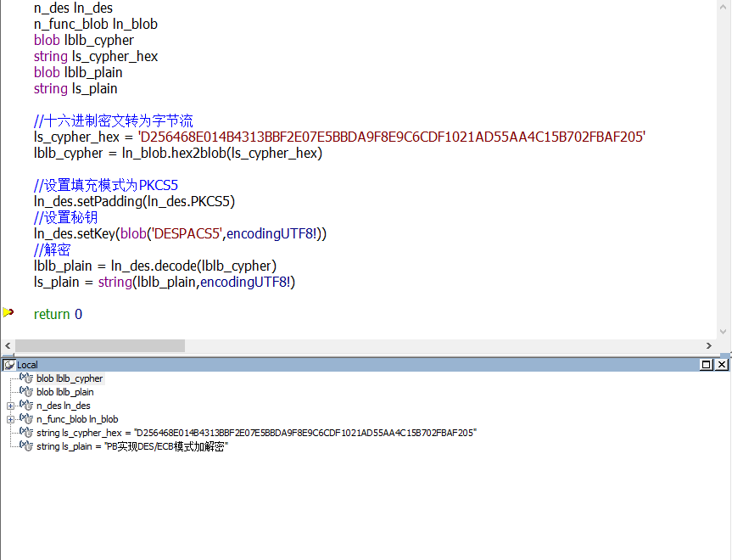Click the yellow breakpoint arrow beside return 0

8,312
